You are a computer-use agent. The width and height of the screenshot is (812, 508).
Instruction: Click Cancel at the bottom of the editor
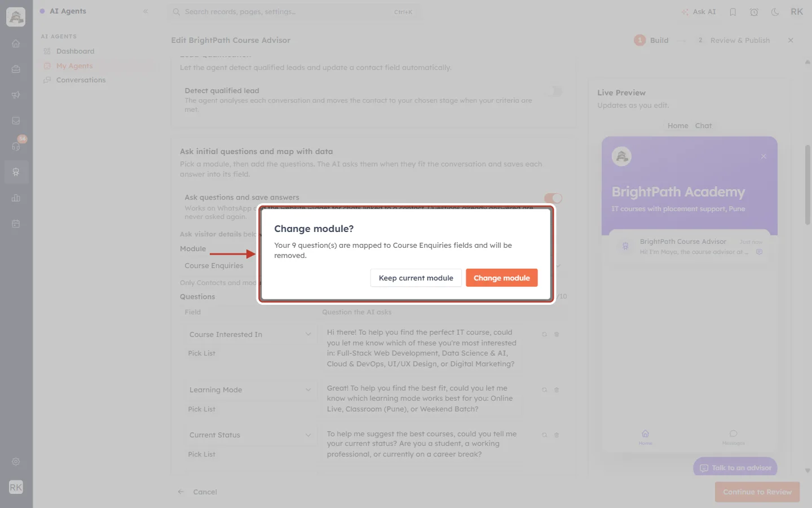pos(197,492)
